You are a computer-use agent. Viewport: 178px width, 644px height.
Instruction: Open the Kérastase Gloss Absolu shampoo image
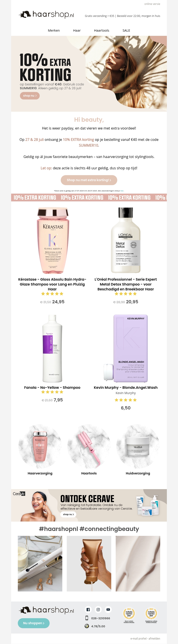(x=52, y=241)
